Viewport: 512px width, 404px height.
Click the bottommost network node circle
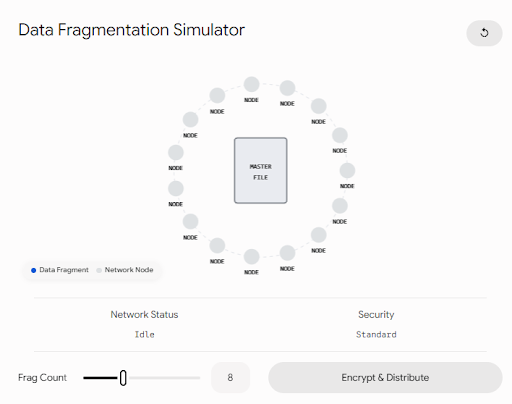coord(251,257)
